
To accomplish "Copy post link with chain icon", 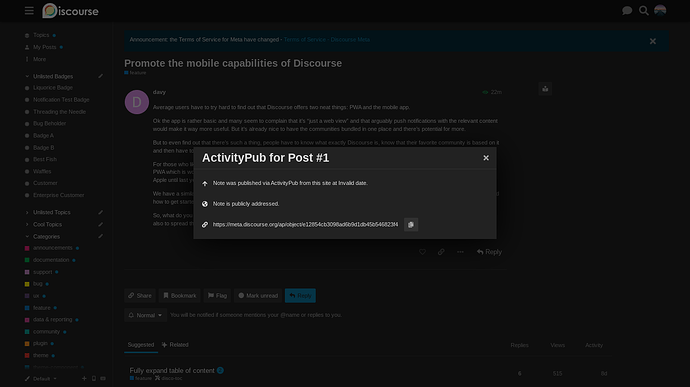I will pos(441,252).
